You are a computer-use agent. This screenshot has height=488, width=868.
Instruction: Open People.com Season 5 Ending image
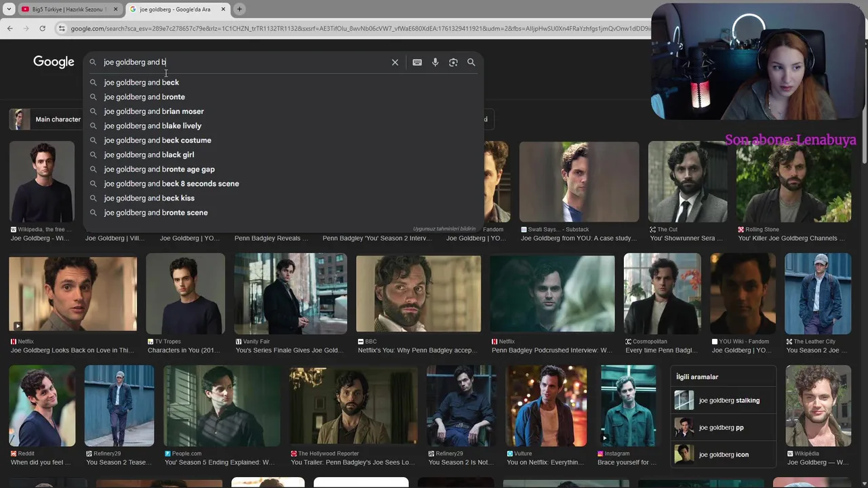[x=222, y=406]
